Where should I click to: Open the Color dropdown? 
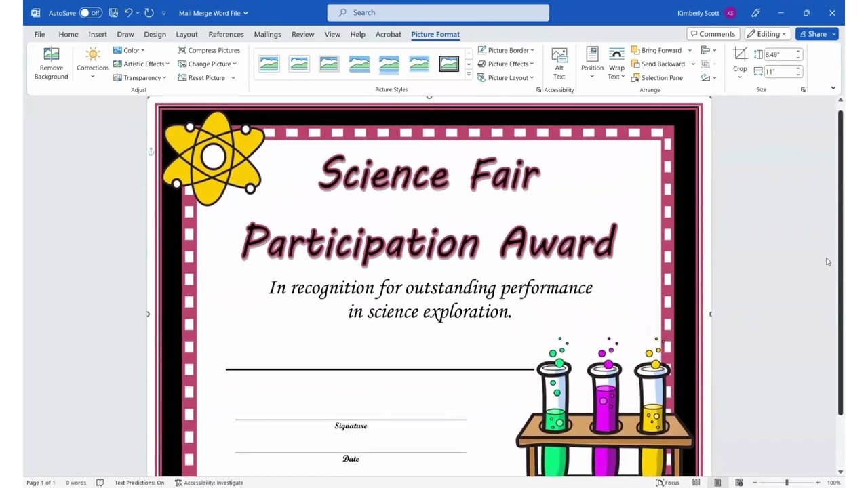tap(129, 50)
